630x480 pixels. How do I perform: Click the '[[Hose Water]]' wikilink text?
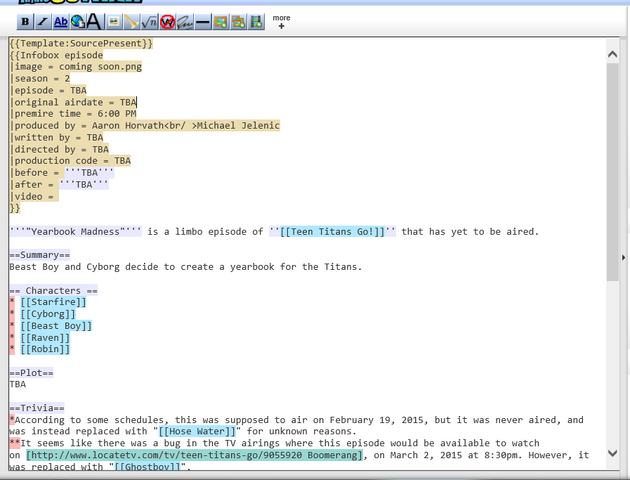(x=197, y=431)
